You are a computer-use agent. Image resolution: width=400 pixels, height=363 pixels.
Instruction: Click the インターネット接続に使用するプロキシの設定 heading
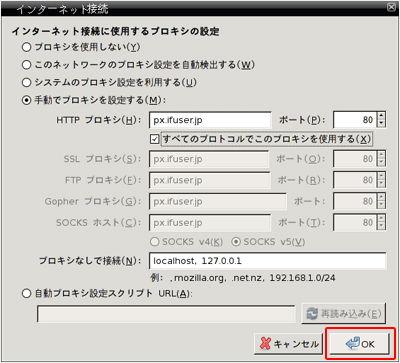pyautogui.click(x=116, y=32)
